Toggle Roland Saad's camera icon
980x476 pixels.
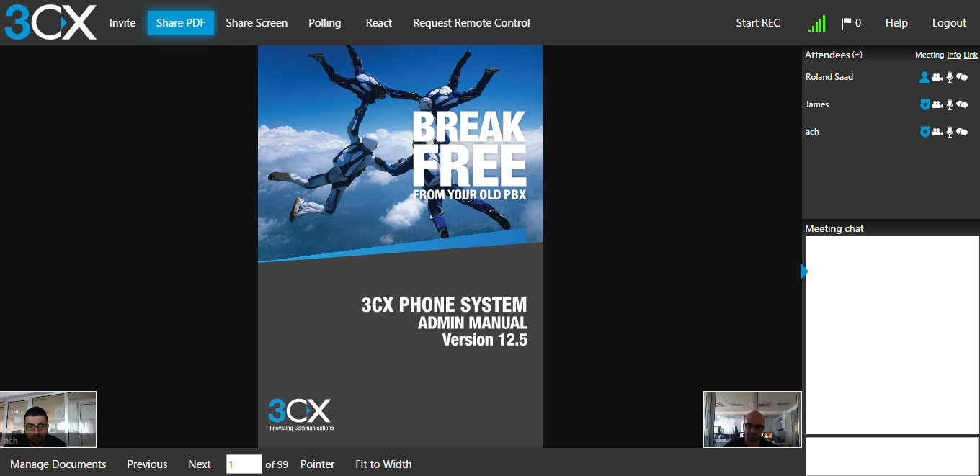click(x=937, y=77)
